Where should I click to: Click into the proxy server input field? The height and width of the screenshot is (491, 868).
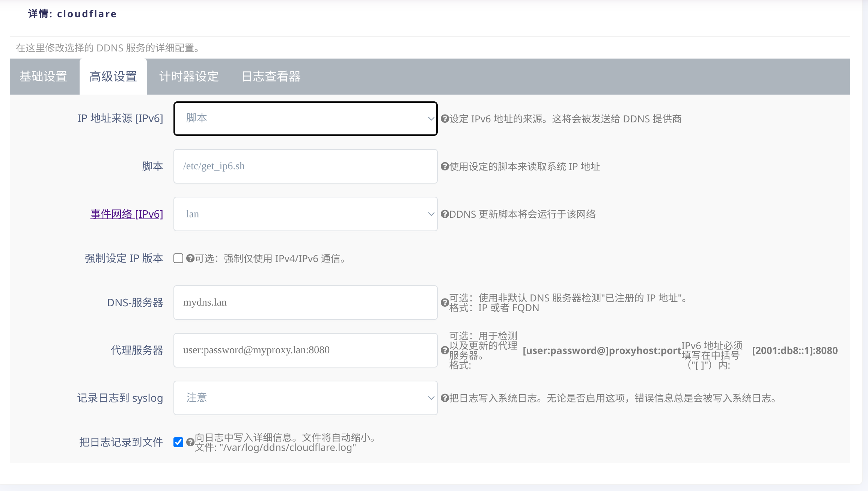tap(305, 350)
